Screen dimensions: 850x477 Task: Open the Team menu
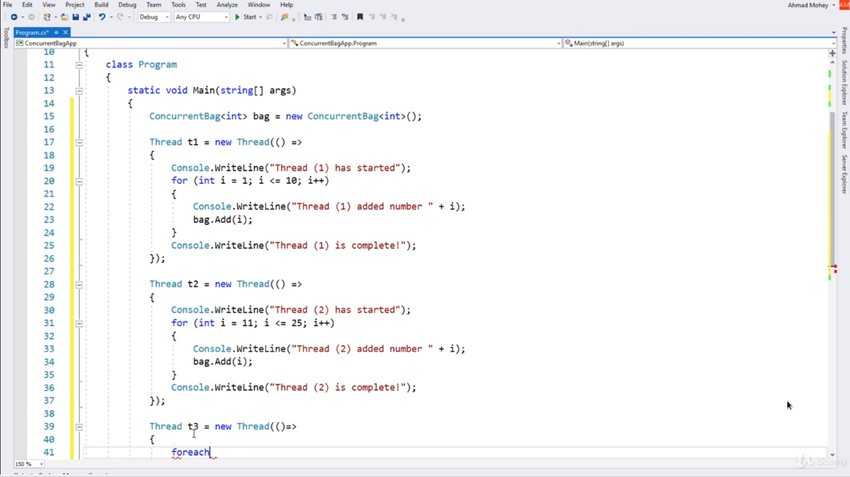coord(153,5)
